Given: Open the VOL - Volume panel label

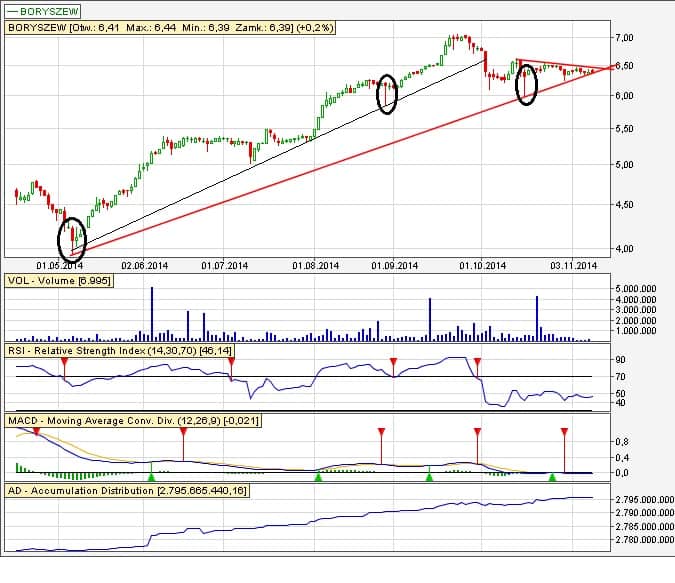Looking at the screenshot, I should [59, 280].
